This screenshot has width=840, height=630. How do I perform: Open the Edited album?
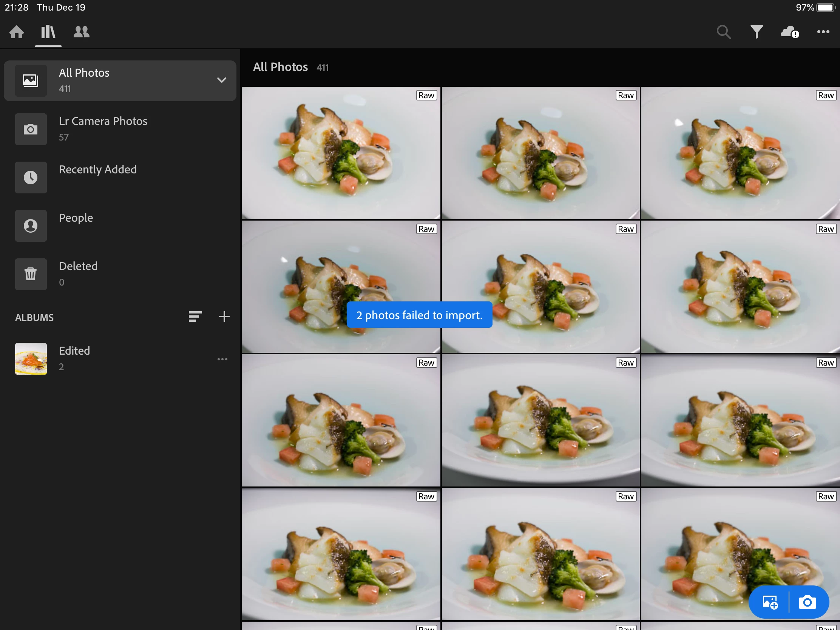tap(74, 358)
